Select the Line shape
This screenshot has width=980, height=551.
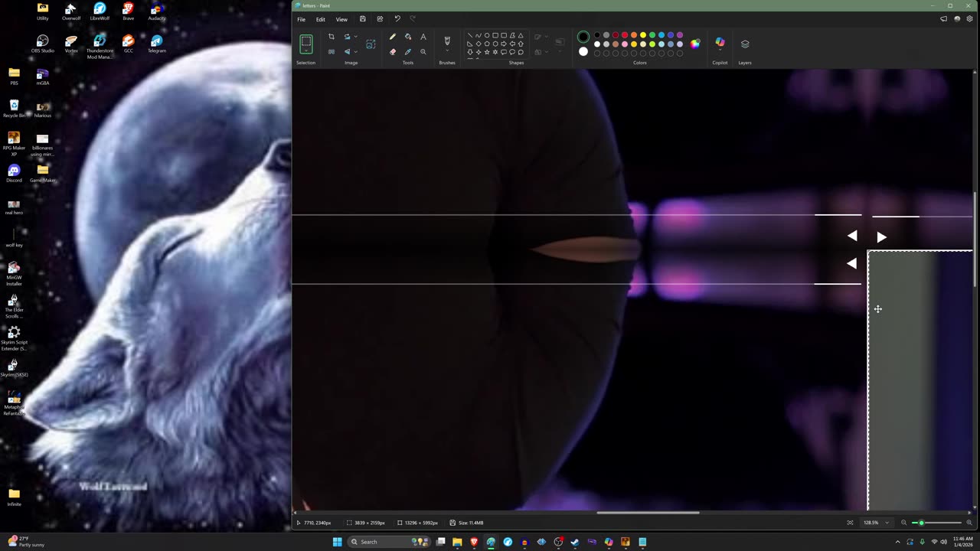pyautogui.click(x=470, y=35)
